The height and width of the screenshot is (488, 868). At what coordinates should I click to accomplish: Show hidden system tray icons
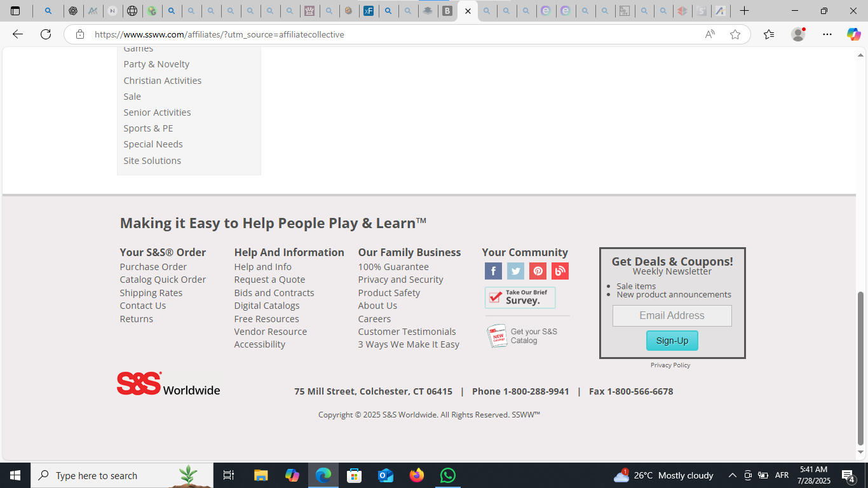(x=732, y=475)
